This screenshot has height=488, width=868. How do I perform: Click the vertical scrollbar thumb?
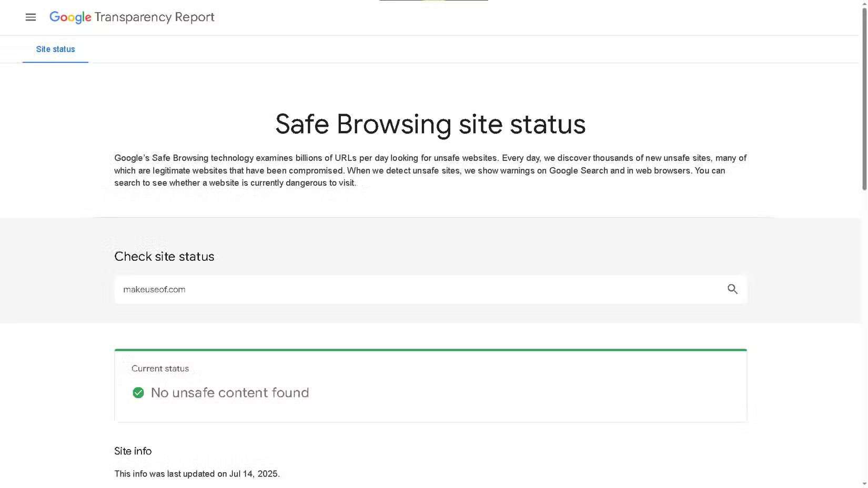[864, 100]
